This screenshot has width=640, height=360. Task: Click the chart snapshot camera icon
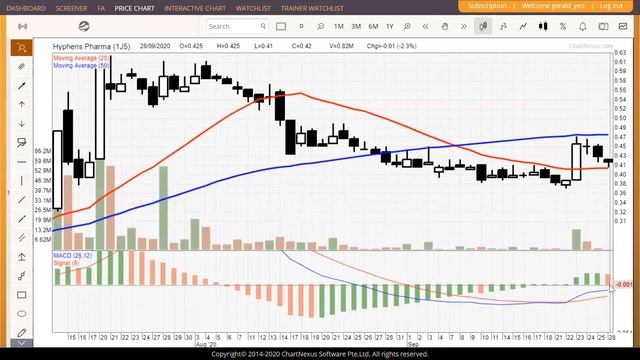(603, 26)
